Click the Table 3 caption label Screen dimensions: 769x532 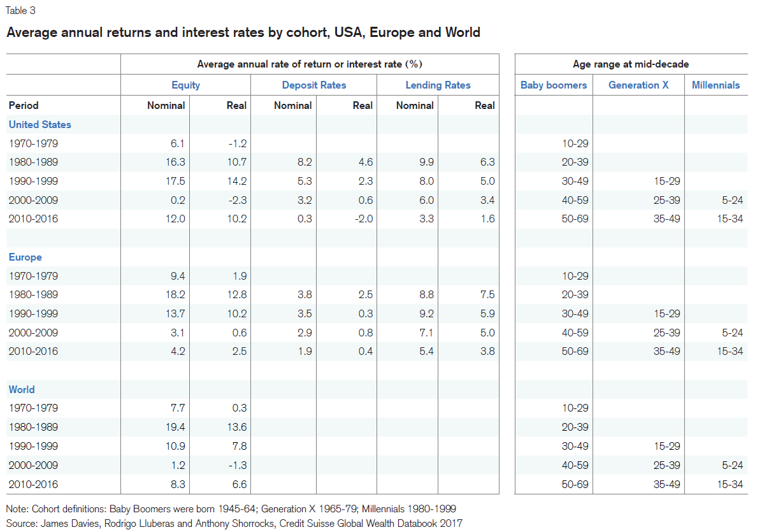pos(20,10)
